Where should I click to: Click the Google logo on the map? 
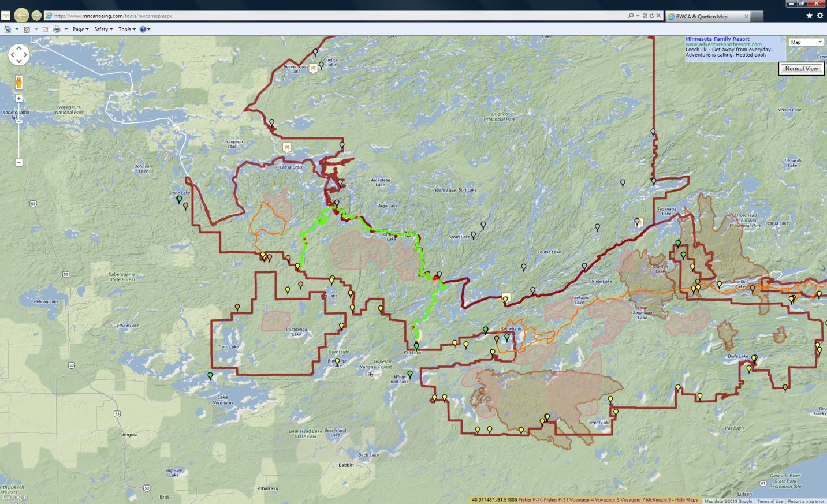15,497
